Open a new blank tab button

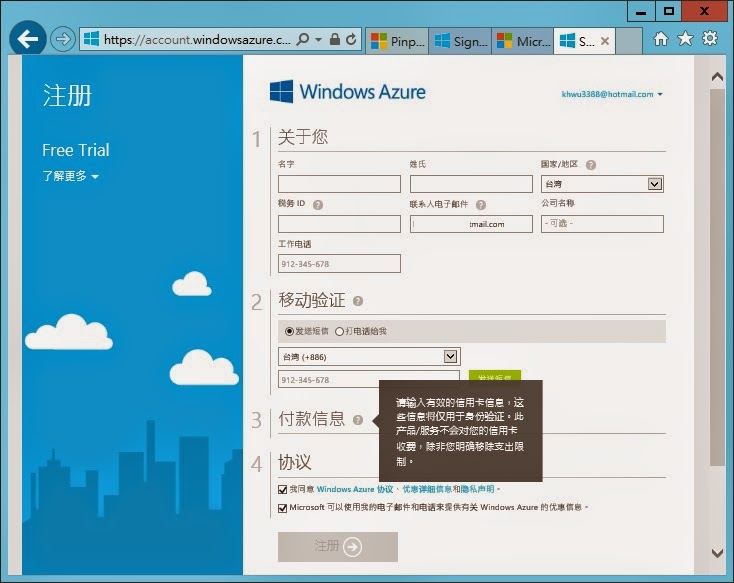(629, 41)
